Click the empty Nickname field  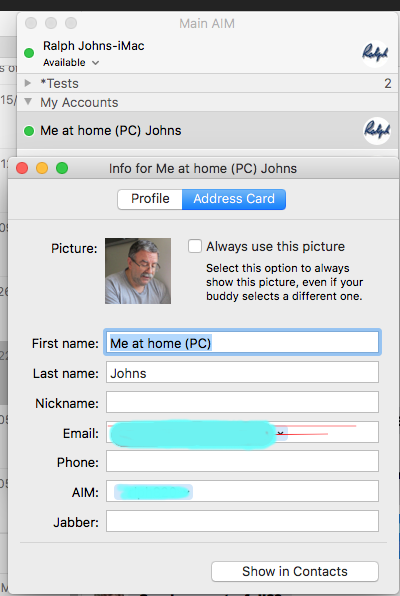pyautogui.click(x=242, y=402)
